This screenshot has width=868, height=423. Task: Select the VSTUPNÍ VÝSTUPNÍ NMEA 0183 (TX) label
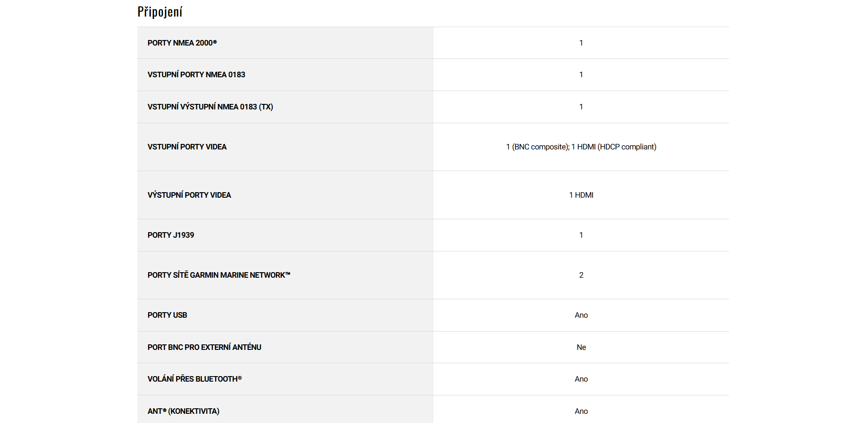click(x=210, y=107)
